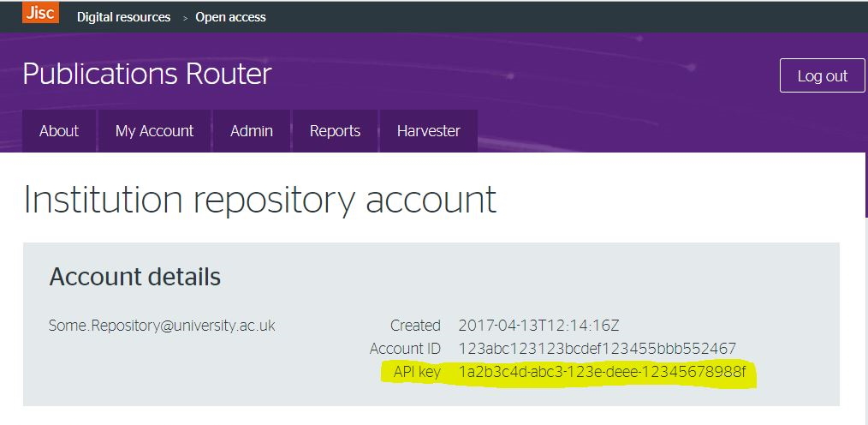The width and height of the screenshot is (868, 425).
Task: Click the Institution repository account heading
Action: 259,200
